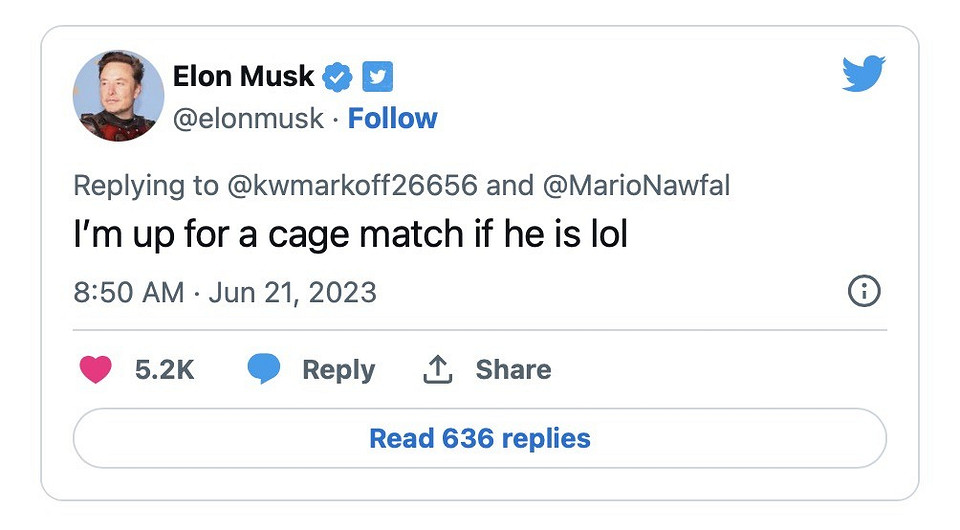Click the square Twitter badge beside name
Image resolution: width=960 pixels, height=530 pixels.
[x=377, y=75]
